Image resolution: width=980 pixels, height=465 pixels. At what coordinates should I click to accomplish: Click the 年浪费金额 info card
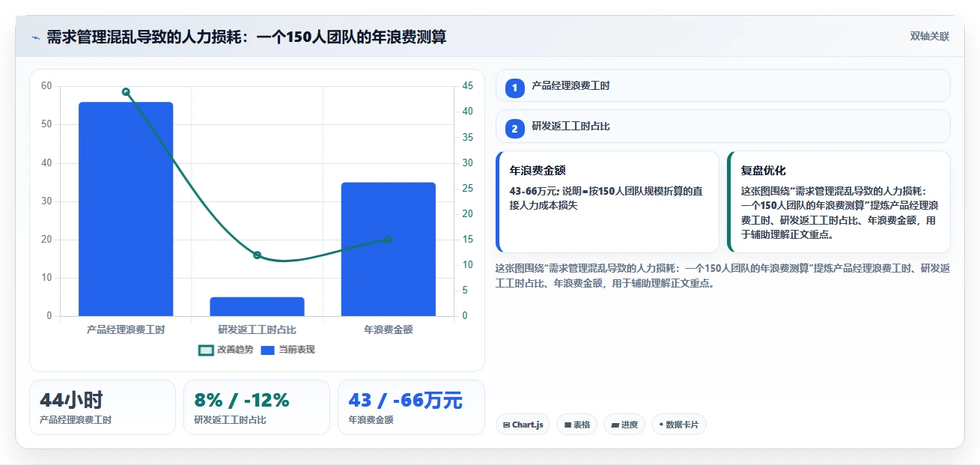607,202
